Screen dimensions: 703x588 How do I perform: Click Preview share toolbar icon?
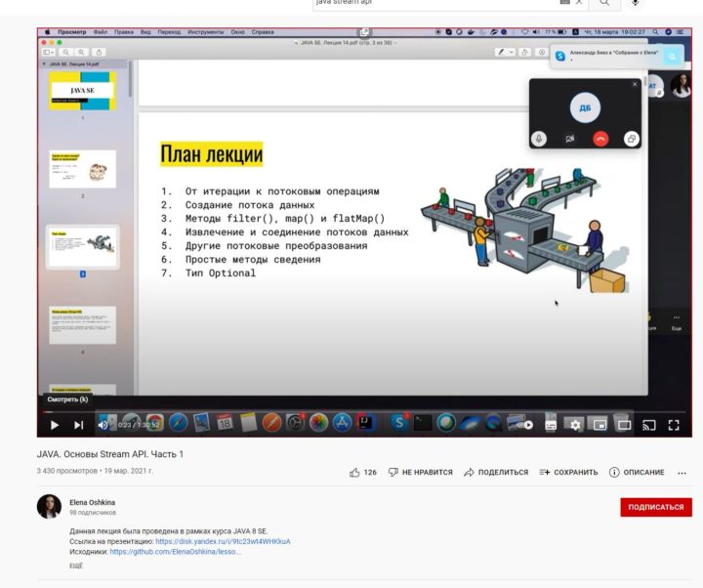tap(99, 52)
